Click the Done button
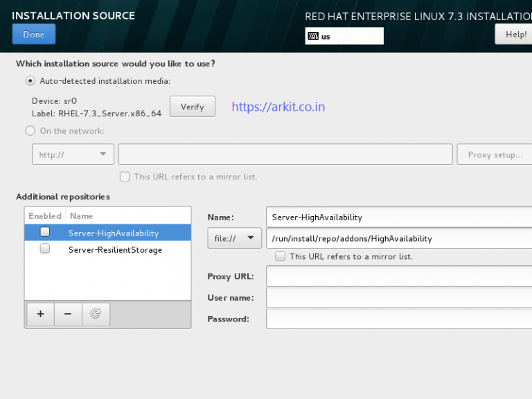 [x=33, y=34]
